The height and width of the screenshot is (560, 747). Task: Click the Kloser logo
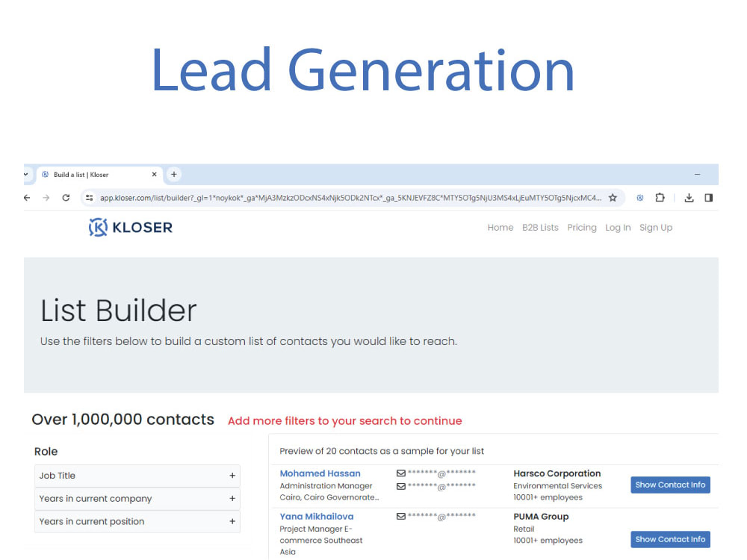click(x=131, y=227)
